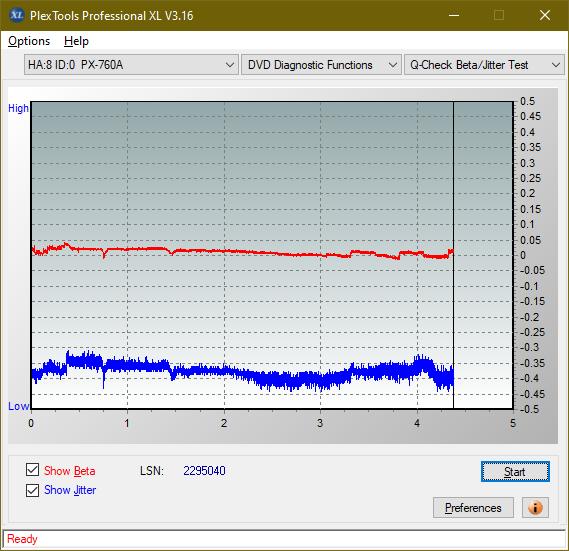The height and width of the screenshot is (551, 569).
Task: Open the Options menu
Action: point(29,41)
